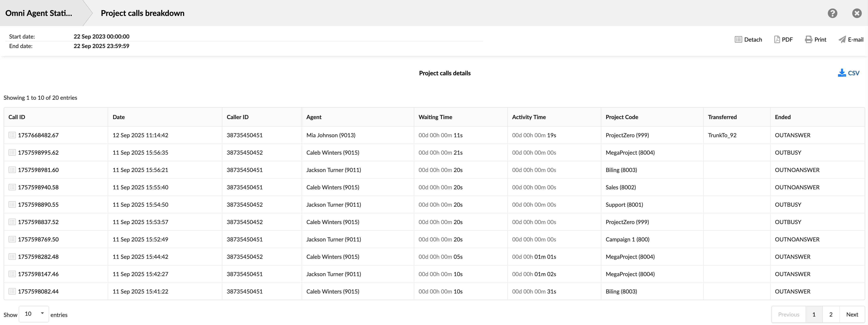Close the report with X button
This screenshot has width=868, height=325.
[x=856, y=13]
